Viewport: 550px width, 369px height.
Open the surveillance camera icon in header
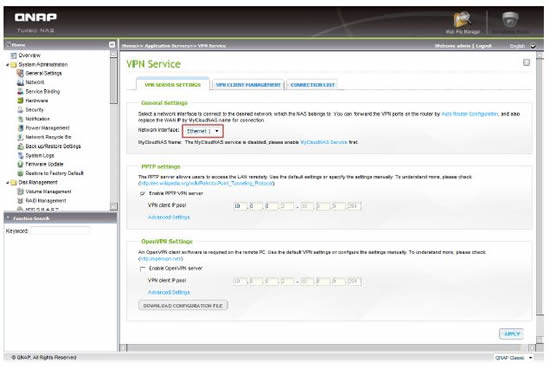pyautogui.click(x=510, y=20)
